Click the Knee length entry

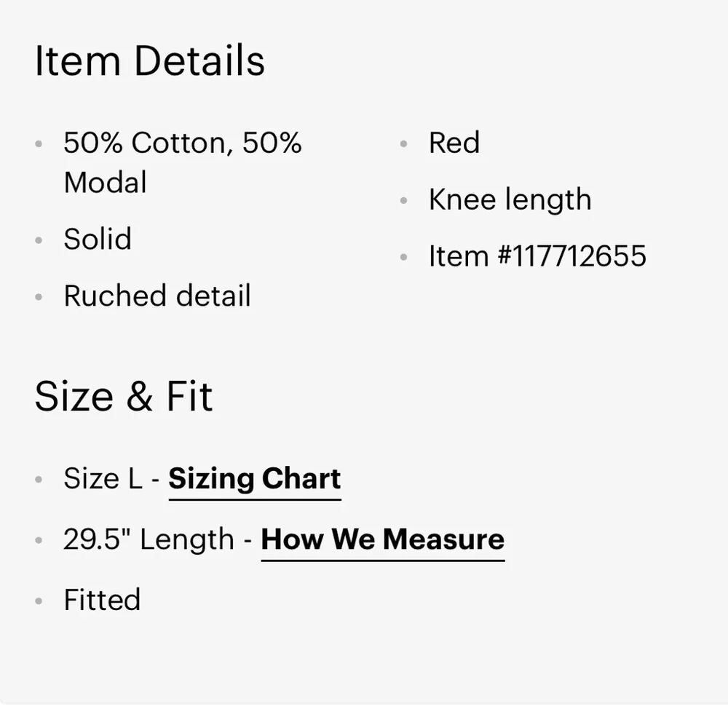pyautogui.click(x=510, y=200)
